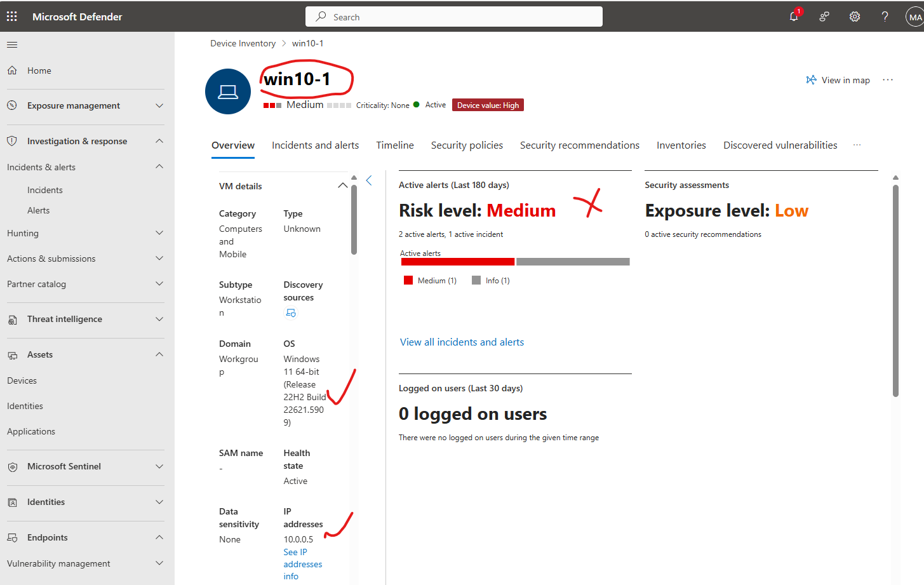Image resolution: width=924 pixels, height=585 pixels.
Task: Open the Incidents and alerts tab
Action: pyautogui.click(x=315, y=145)
